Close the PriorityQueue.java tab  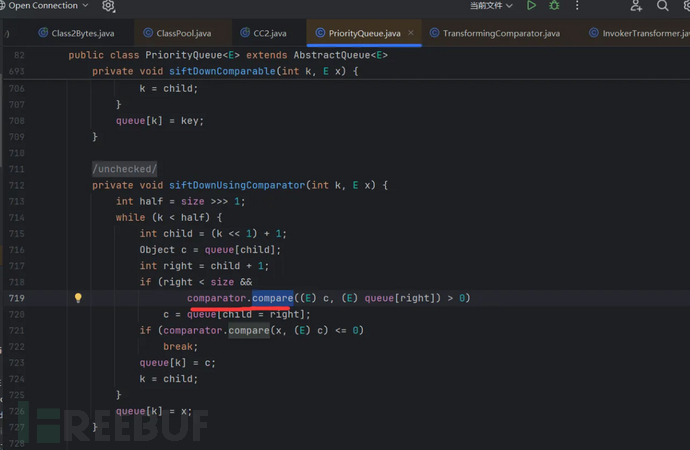pyautogui.click(x=411, y=33)
